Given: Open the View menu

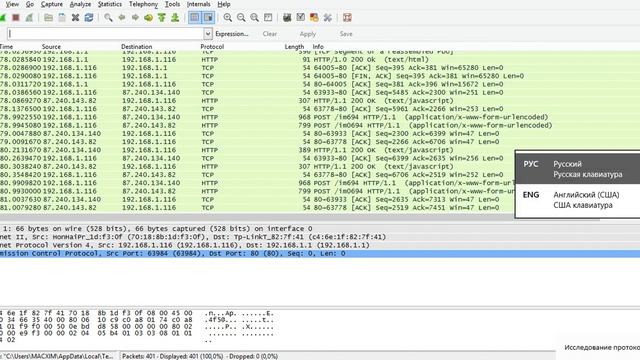Looking at the screenshot, I should click(x=12, y=4).
